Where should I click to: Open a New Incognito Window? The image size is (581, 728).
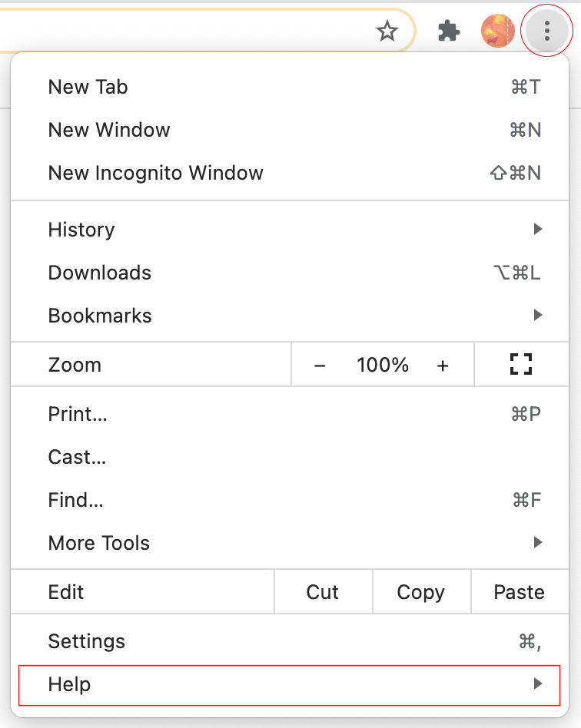tap(290, 173)
